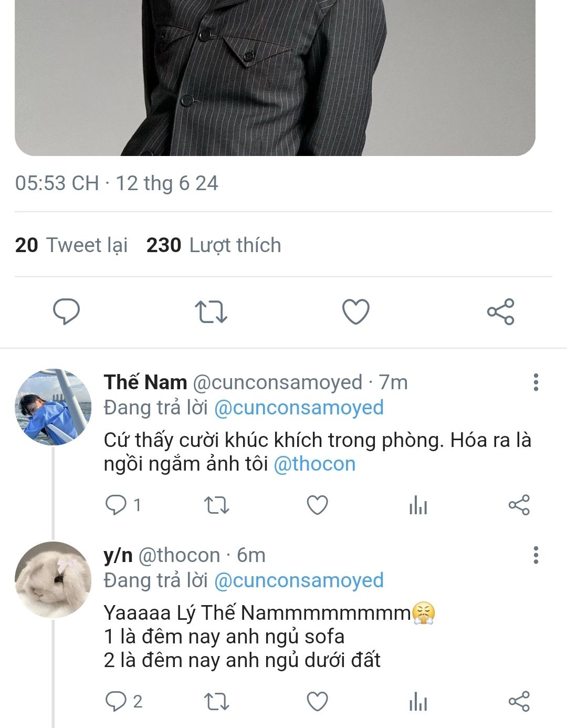Open Thế Nam's profile picture
This screenshot has width=567, height=728.
coord(53,407)
